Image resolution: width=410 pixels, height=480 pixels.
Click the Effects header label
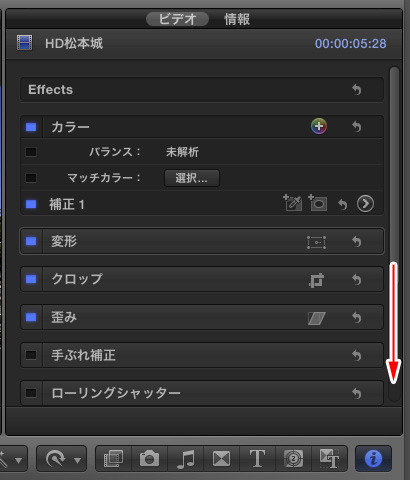tap(51, 90)
